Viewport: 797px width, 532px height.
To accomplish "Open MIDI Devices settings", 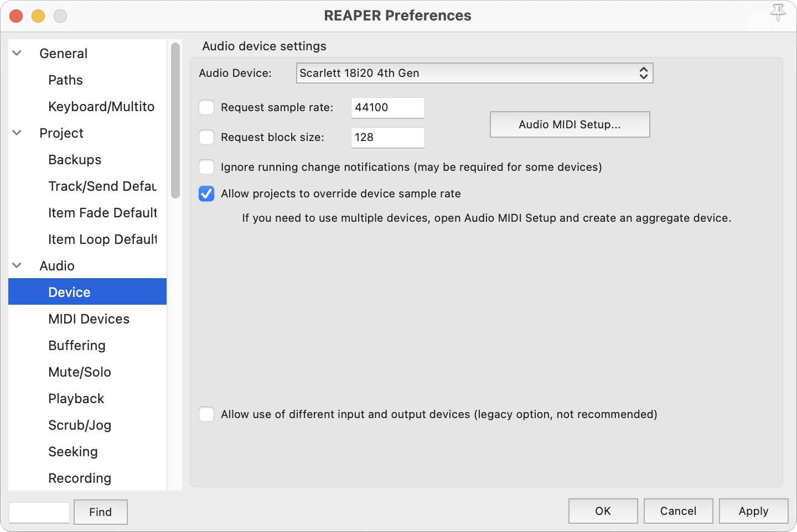I will [x=89, y=319].
